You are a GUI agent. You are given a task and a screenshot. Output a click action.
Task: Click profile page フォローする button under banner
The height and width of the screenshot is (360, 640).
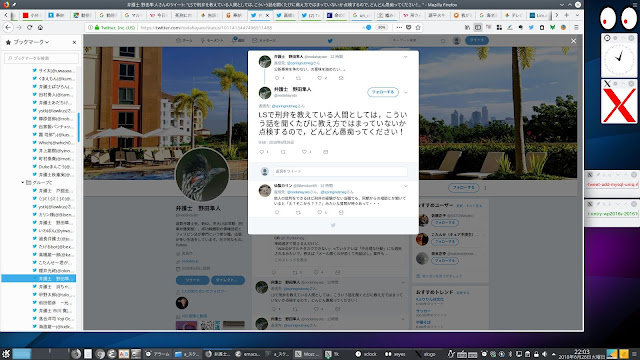click(463, 188)
